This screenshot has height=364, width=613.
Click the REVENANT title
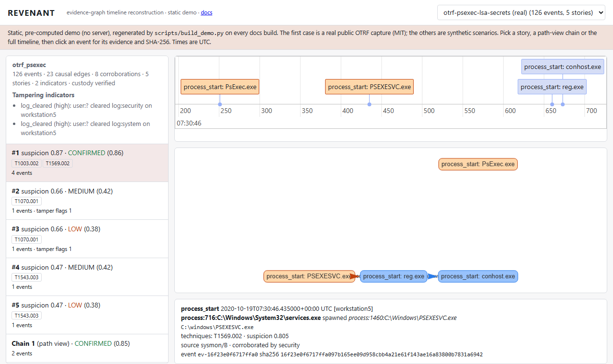coord(31,13)
